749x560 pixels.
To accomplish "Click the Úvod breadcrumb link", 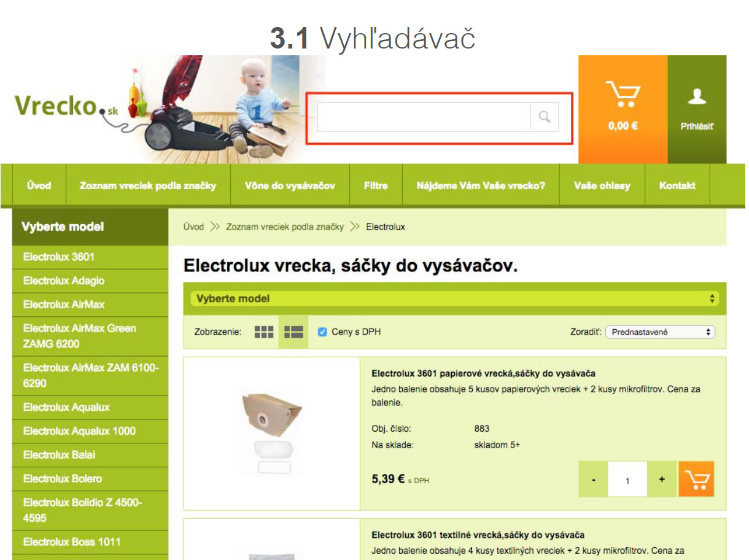I will click(193, 227).
